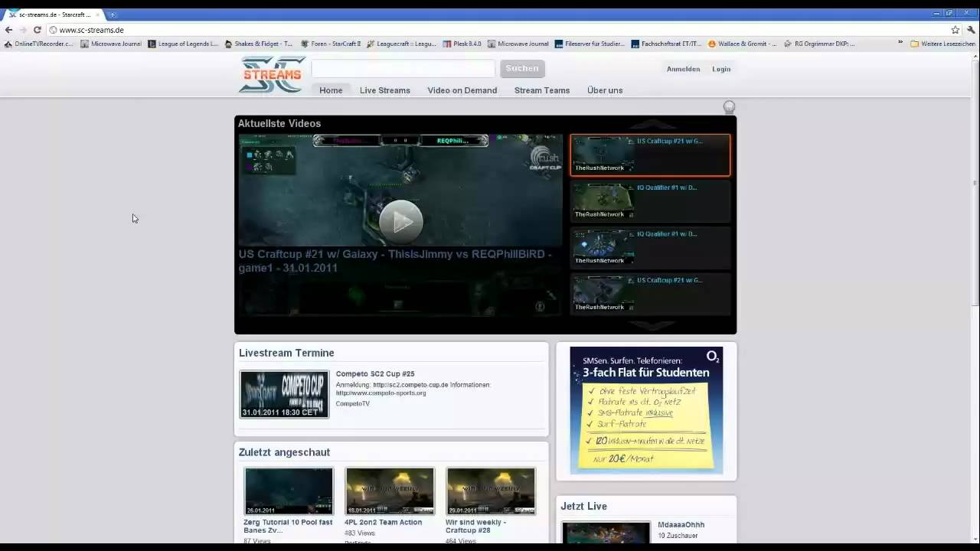Open the Chrome wrench settings menu
Screen dimensions: 980x551
972,30
